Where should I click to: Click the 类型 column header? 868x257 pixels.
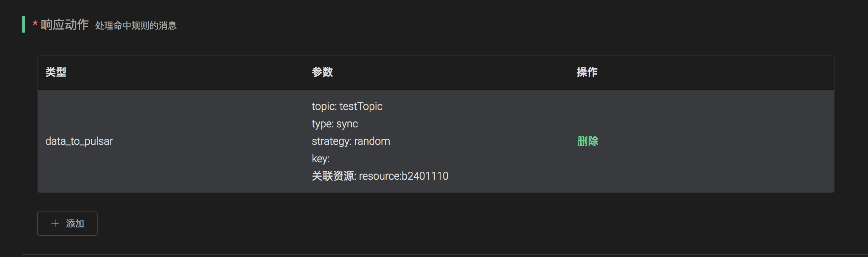pos(56,72)
